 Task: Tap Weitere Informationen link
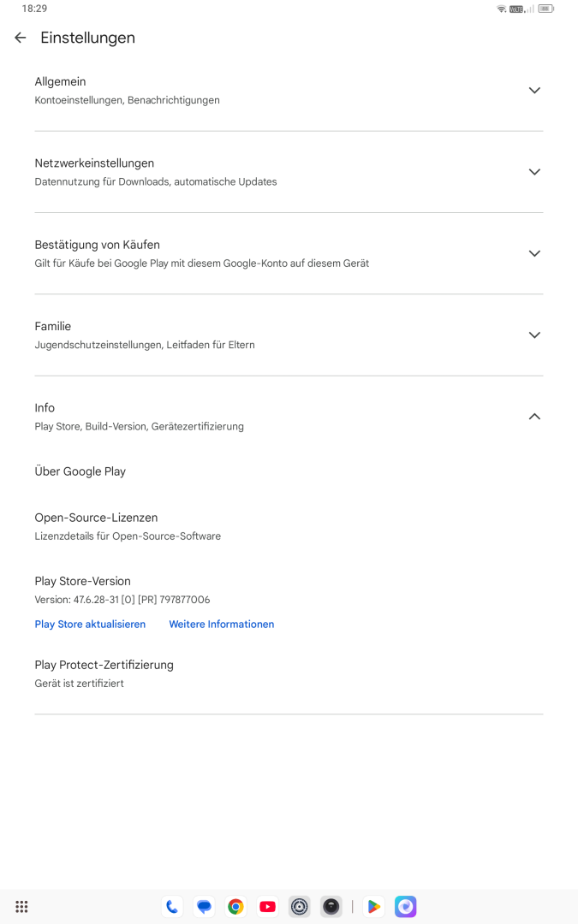click(x=222, y=624)
